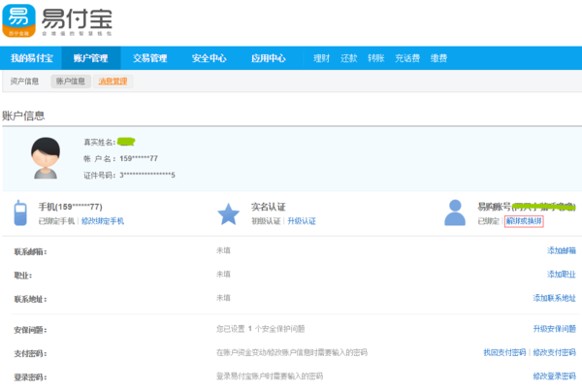
Task: Click the 易购账号 person icon
Action: click(x=454, y=212)
